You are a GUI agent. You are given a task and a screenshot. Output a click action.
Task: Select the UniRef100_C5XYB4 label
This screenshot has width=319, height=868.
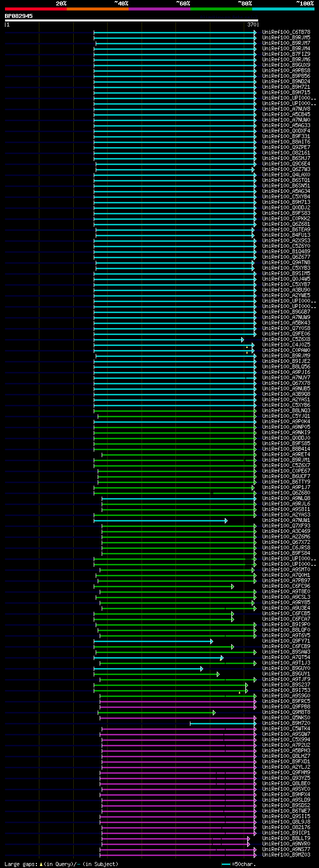[286, 197]
